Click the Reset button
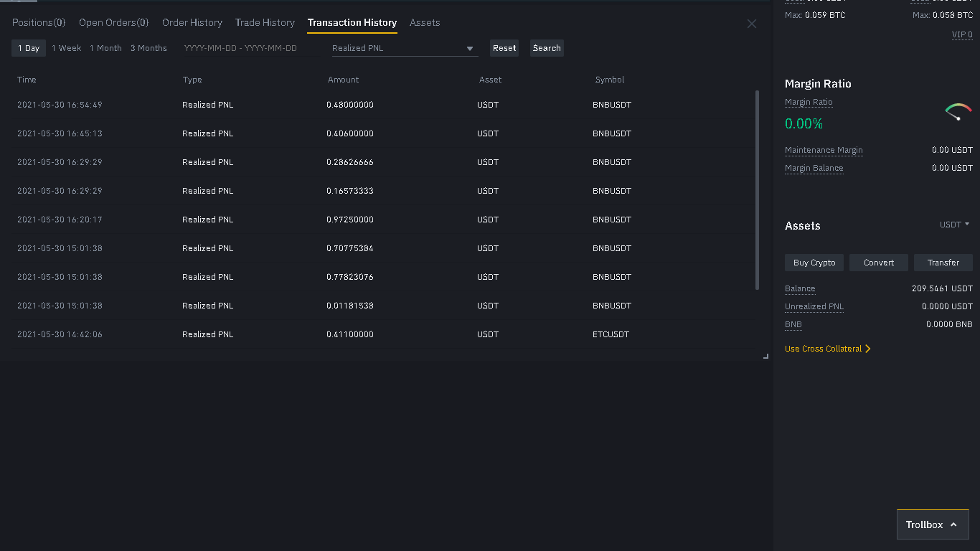The width and height of the screenshot is (980, 551). tap(504, 48)
